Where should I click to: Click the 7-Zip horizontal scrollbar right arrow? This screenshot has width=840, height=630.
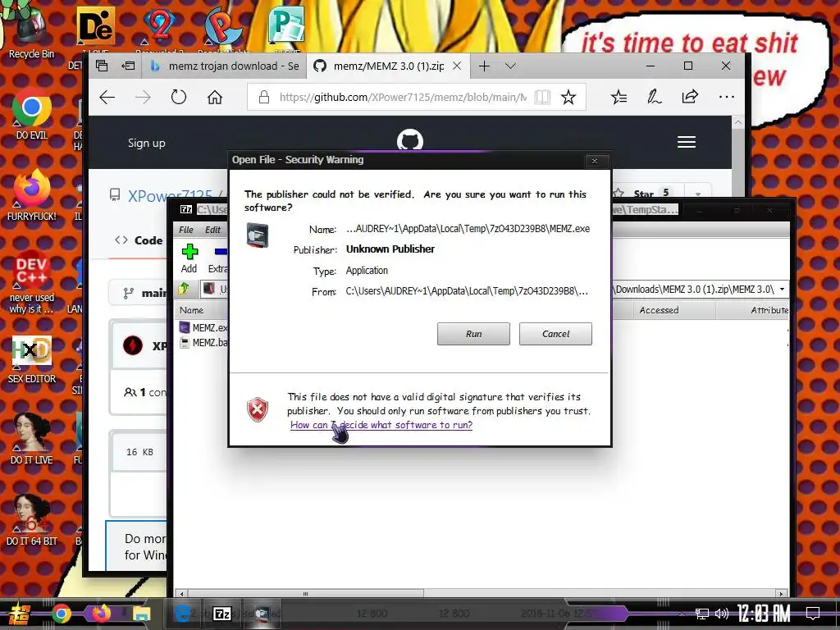[x=781, y=594]
